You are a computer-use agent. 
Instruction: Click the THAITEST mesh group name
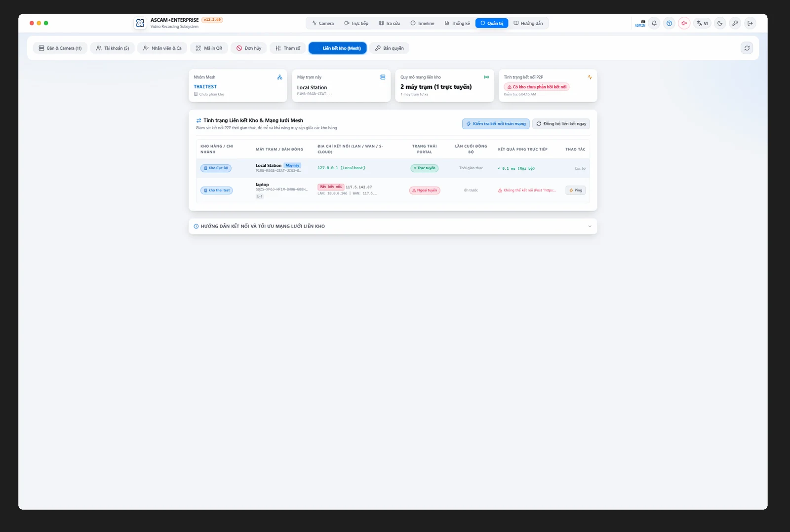(x=205, y=87)
